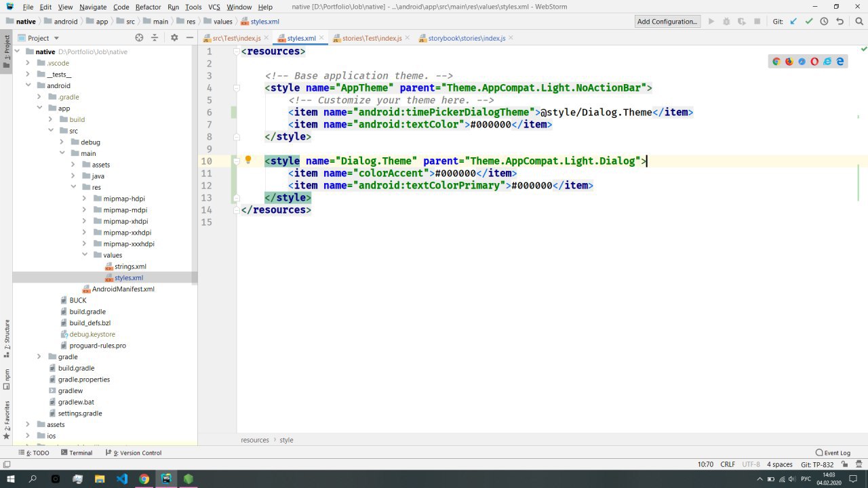Screen dimensions: 868x488
Task: Click the style breadcrumb below the editor
Action: [287, 440]
